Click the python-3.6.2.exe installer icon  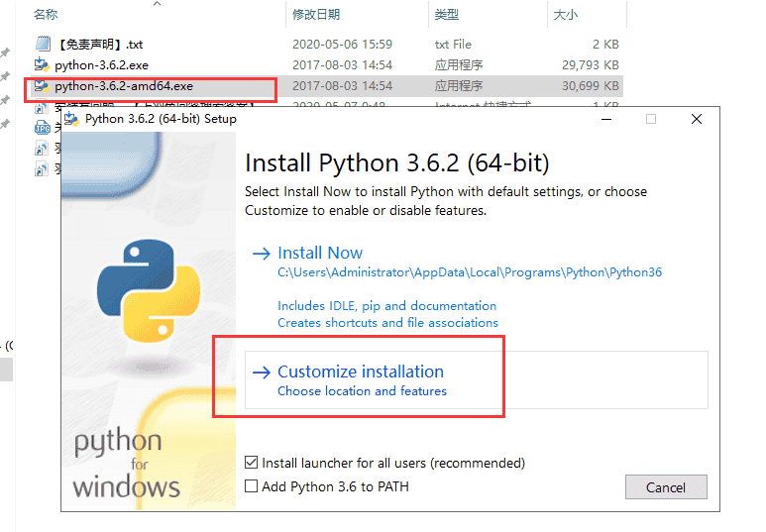click(x=42, y=65)
